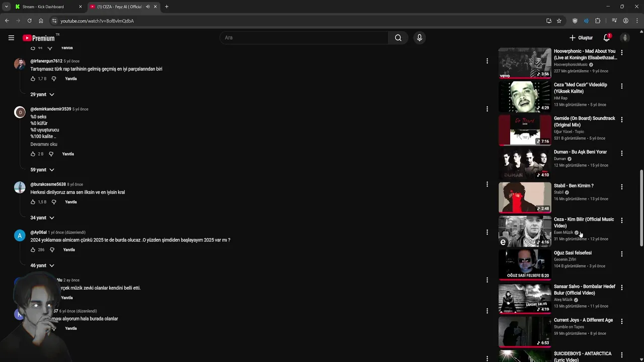The height and width of the screenshot is (362, 644).
Task: Reply to @Ay06al with Yanıtla
Action: pyautogui.click(x=69, y=250)
